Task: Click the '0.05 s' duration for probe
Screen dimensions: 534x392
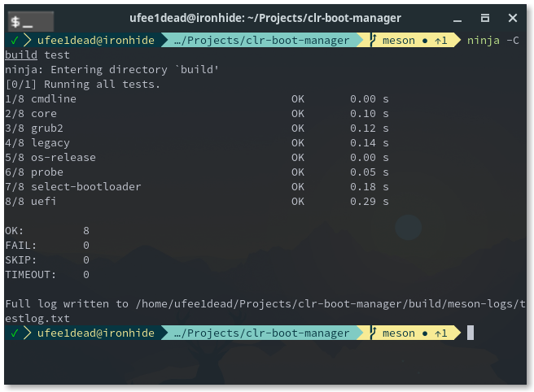Action: (370, 172)
